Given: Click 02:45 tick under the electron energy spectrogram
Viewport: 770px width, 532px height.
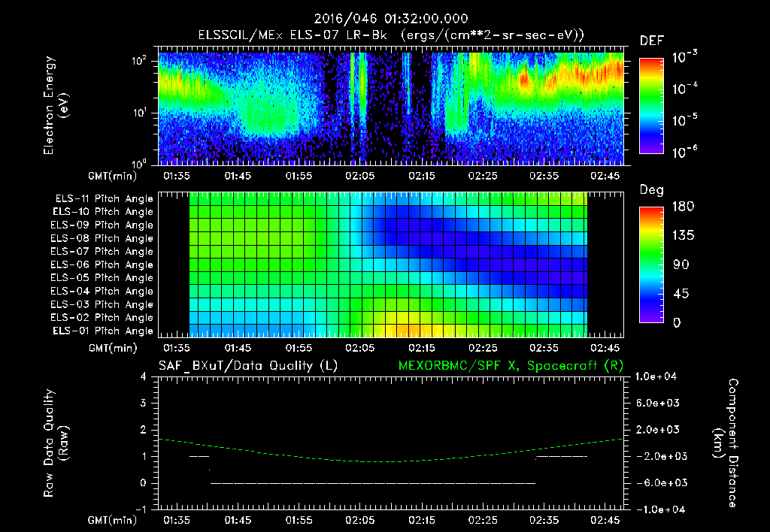Looking at the screenshot, I should pos(605,176).
